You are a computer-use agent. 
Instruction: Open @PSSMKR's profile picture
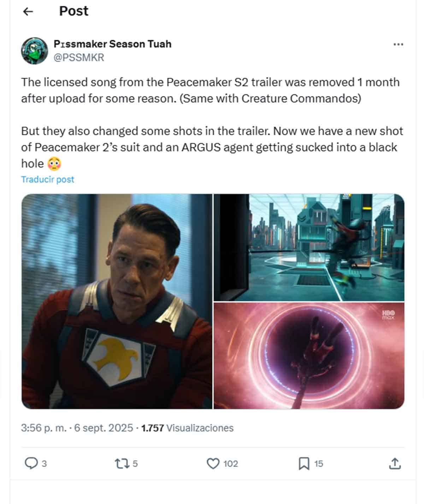click(x=34, y=51)
